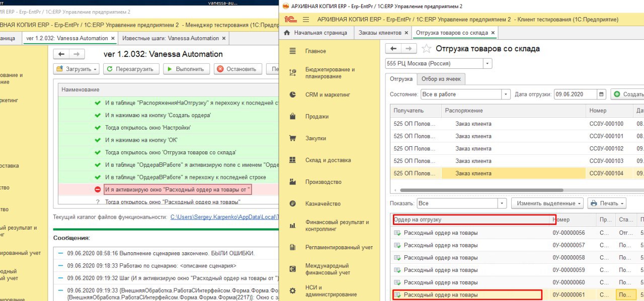Close the Заказы клиентов tab
Viewport: 644px width, 301px height.
coord(407,33)
